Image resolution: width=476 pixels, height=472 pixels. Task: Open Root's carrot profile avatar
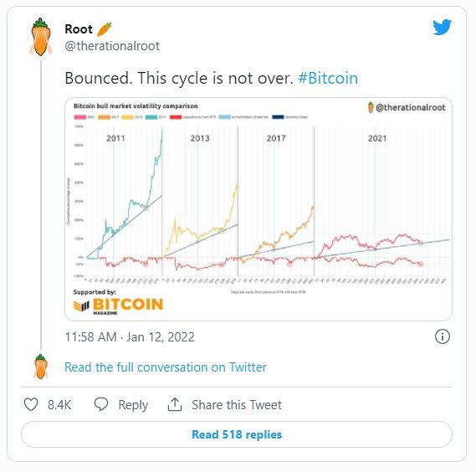[41, 38]
